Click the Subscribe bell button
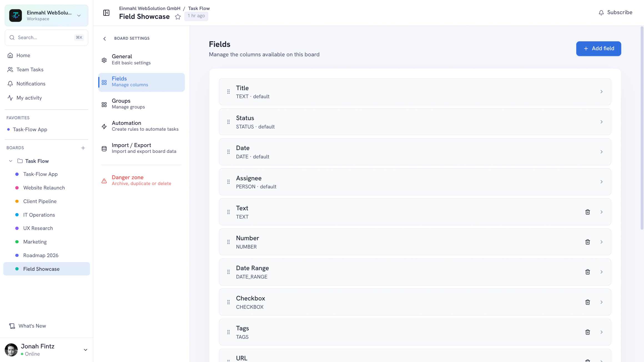 [x=615, y=12]
